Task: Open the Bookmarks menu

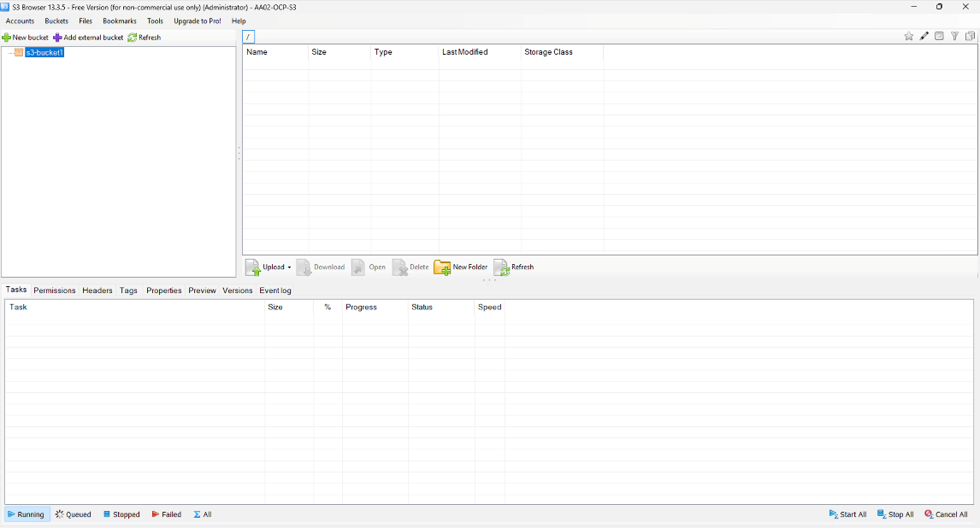Action: (x=120, y=21)
